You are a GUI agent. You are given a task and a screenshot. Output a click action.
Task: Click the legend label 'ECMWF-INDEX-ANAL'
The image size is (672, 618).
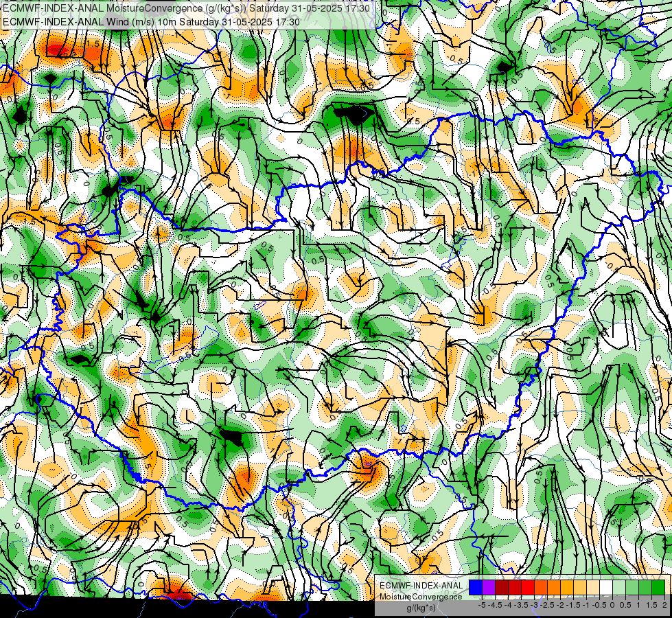point(421,586)
